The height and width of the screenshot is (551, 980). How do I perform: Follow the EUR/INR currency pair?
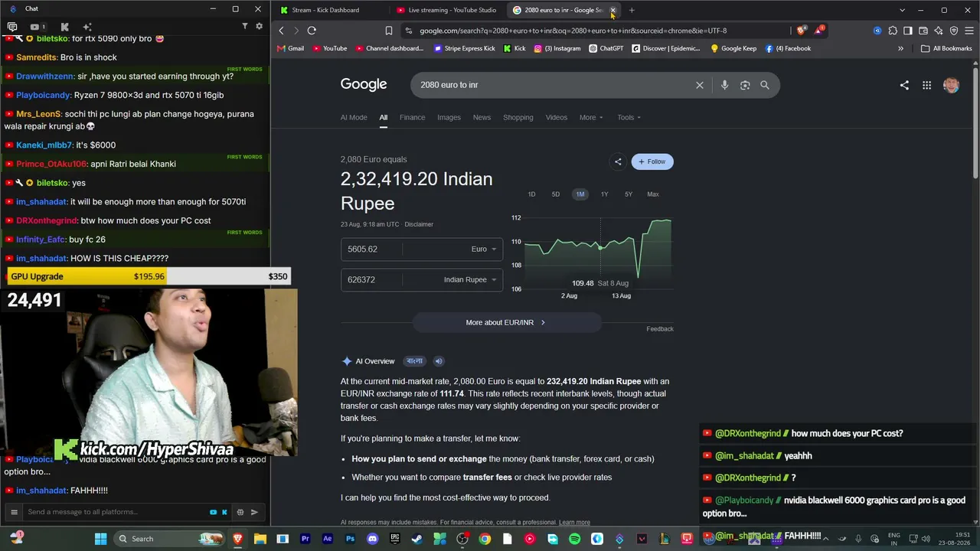tap(652, 161)
